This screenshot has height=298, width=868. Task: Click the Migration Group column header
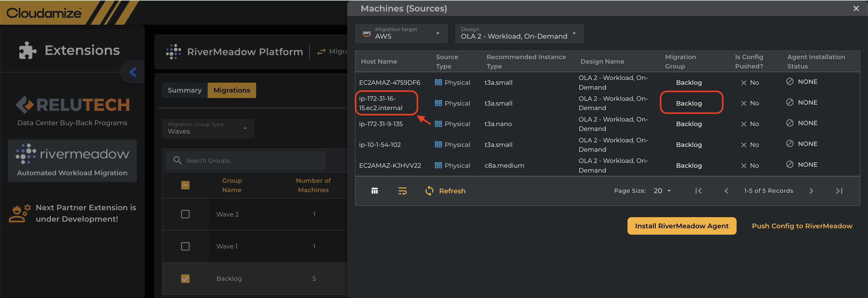[680, 61]
